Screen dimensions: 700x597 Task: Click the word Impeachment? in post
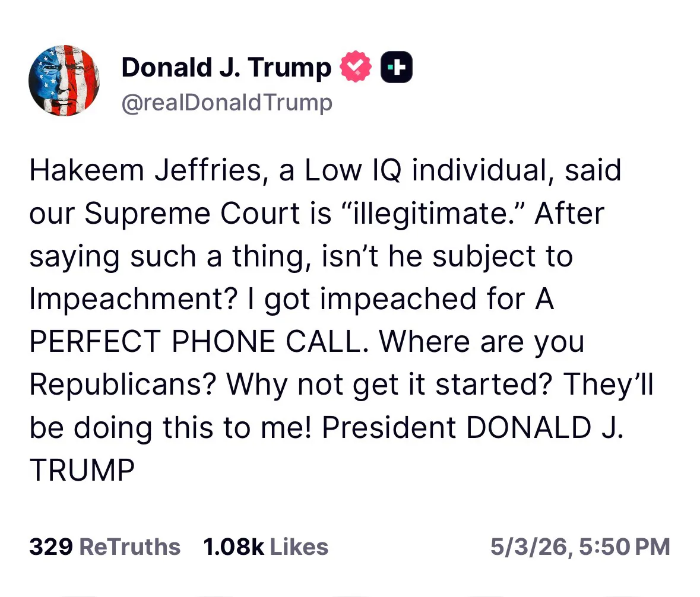133,299
